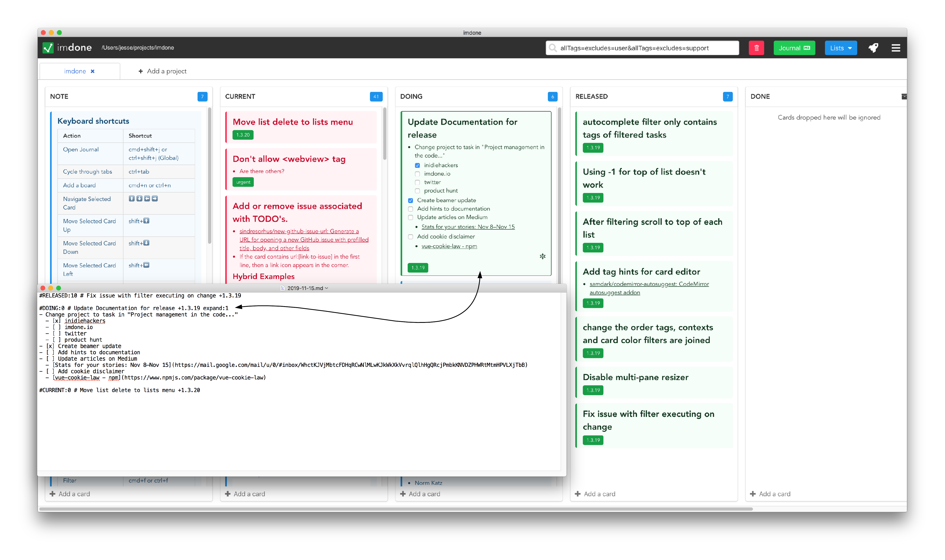Open the hamburger main menu
945x560 pixels.
pyautogui.click(x=896, y=48)
